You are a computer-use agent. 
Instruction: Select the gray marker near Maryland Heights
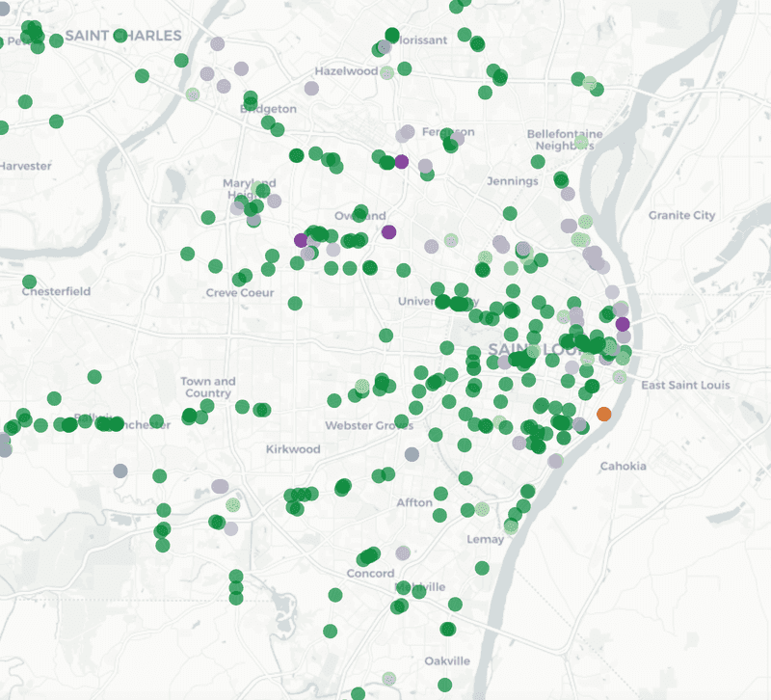point(274,201)
